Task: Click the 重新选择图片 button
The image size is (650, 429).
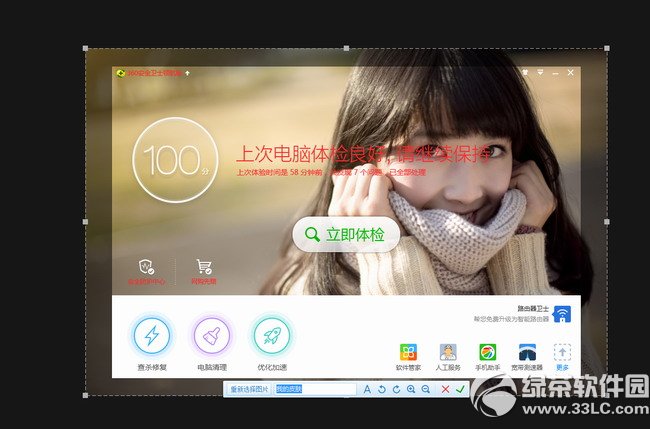Action: (247, 389)
